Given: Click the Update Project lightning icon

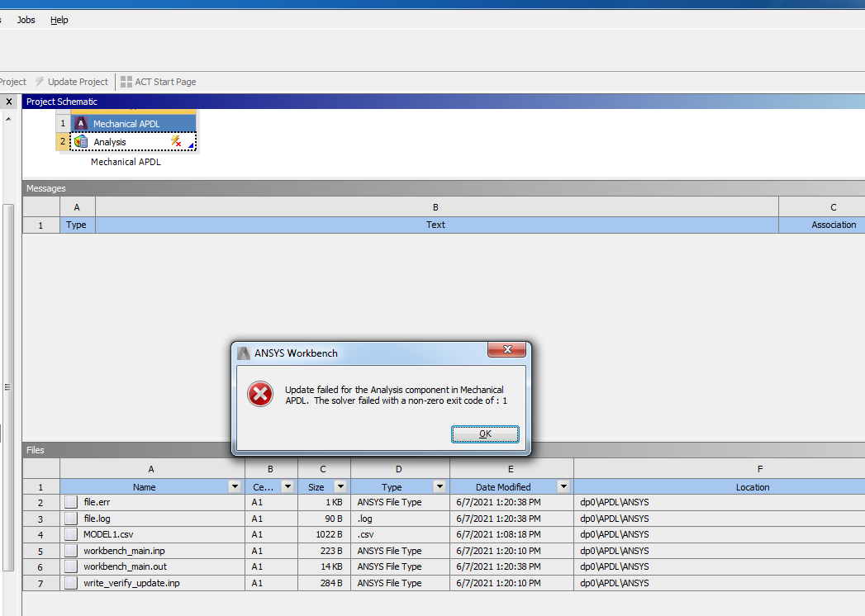Looking at the screenshot, I should click(x=40, y=82).
